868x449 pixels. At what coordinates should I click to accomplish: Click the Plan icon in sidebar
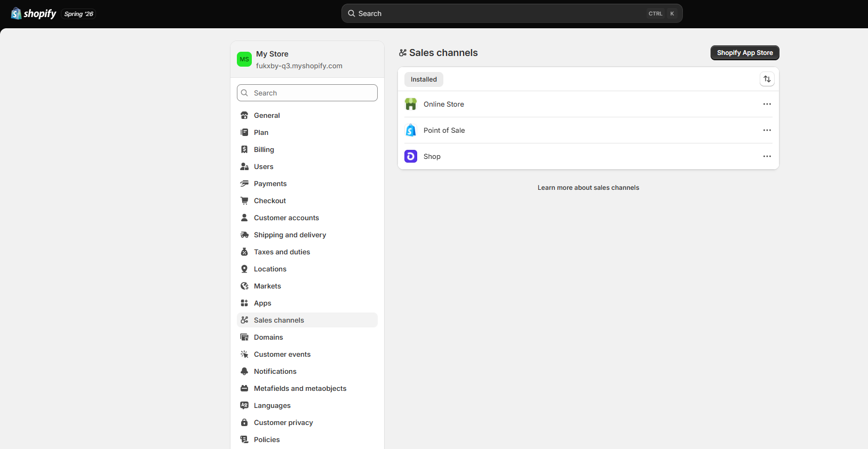click(244, 132)
